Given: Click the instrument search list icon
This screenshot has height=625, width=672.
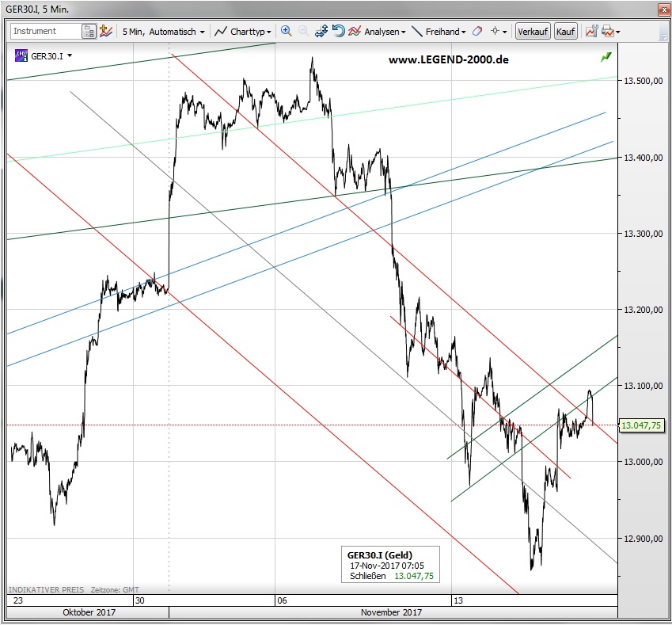Looking at the screenshot, I should coord(89,32).
